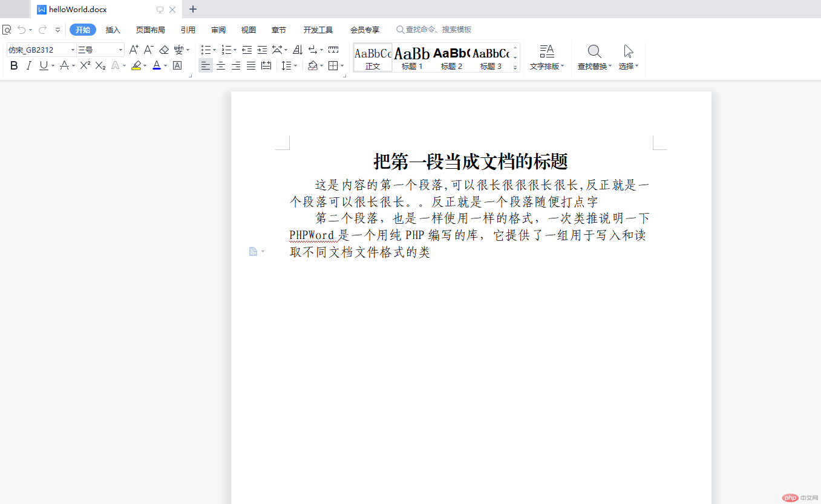Open the Chinese layout tool
Viewport: 821px width, 504px height.
(x=277, y=50)
